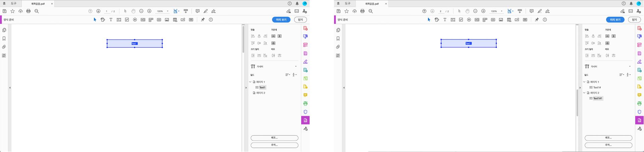Select the barcode field tool in the left window

[x=191, y=20]
